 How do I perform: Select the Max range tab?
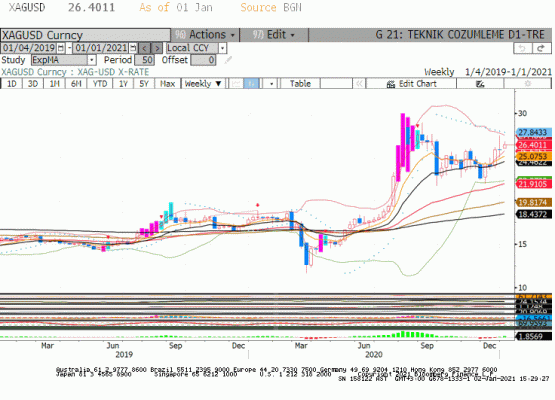pyautogui.click(x=167, y=84)
